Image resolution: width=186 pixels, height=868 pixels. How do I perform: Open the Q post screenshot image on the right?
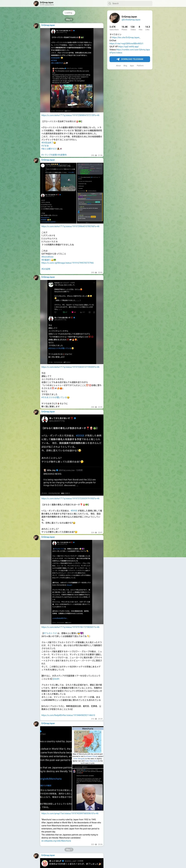[90, 193]
